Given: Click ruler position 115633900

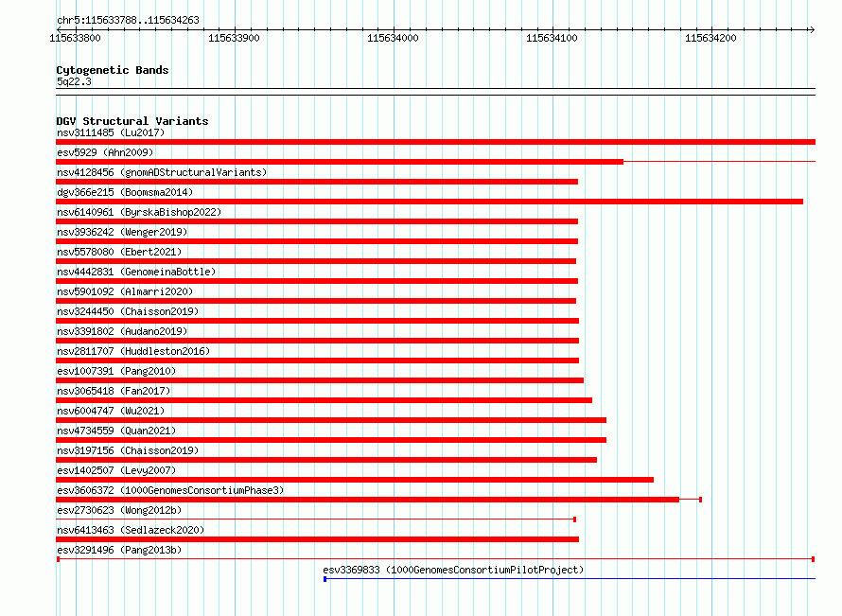Looking at the screenshot, I should point(234,38).
